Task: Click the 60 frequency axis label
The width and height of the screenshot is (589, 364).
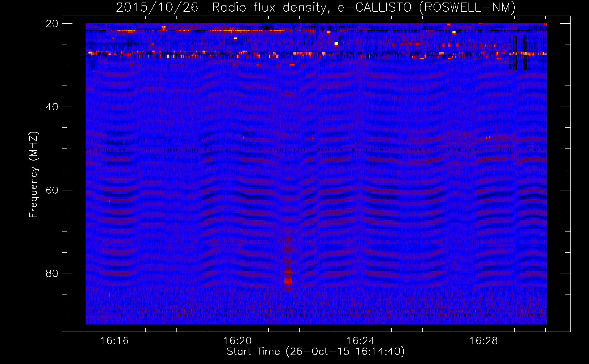Action: tap(52, 190)
